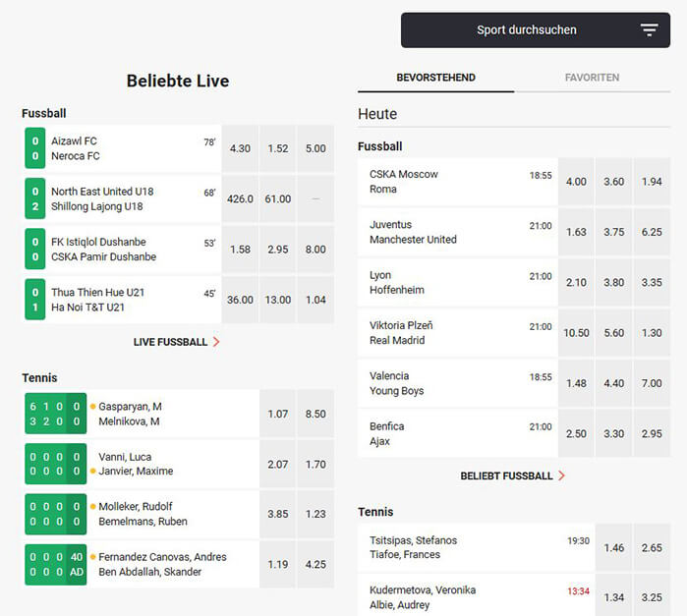This screenshot has height=616, width=687.
Task: Open the Aizawl FC vs Neroca FC match
Action: pyautogui.click(x=123, y=148)
